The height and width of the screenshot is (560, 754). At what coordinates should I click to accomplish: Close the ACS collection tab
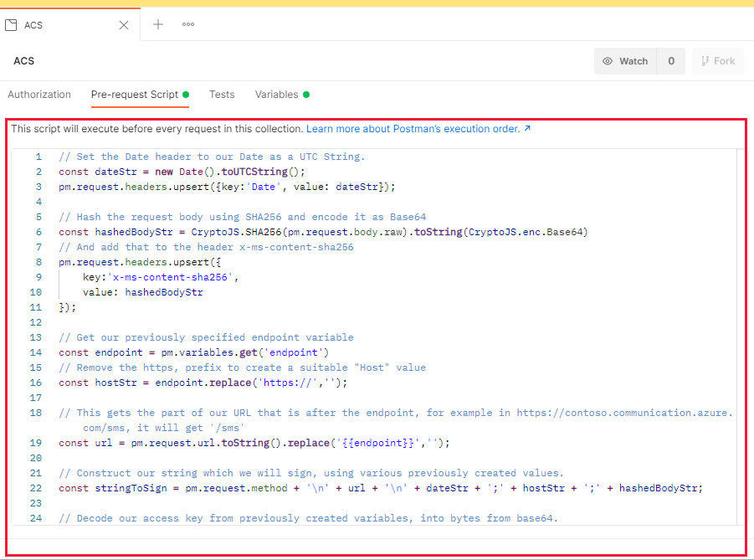point(124,24)
